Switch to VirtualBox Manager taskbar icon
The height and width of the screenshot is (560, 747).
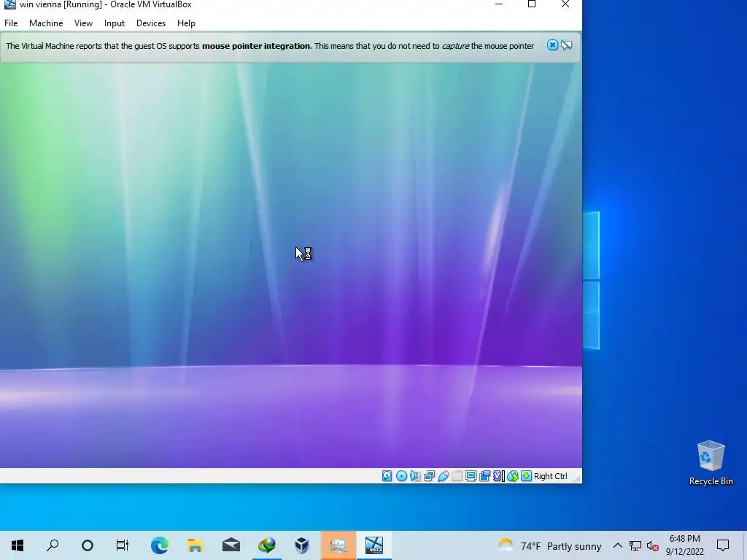(x=302, y=545)
